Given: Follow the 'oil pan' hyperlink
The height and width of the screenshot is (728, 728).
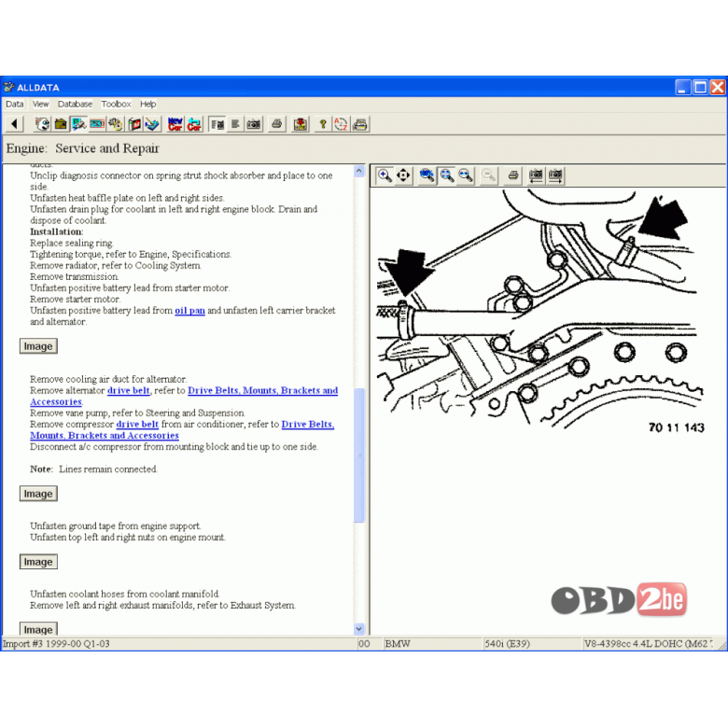Looking at the screenshot, I should [x=189, y=310].
